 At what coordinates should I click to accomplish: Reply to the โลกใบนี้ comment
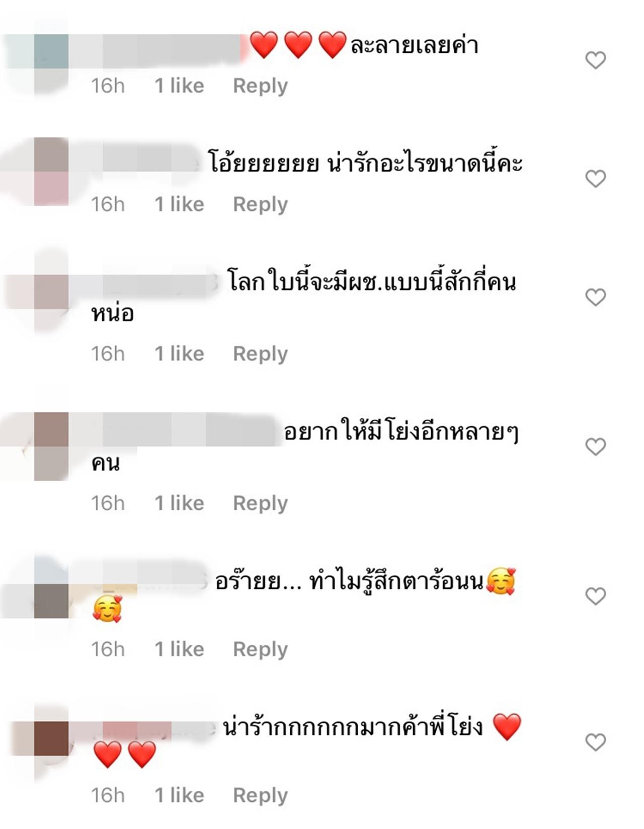(260, 354)
